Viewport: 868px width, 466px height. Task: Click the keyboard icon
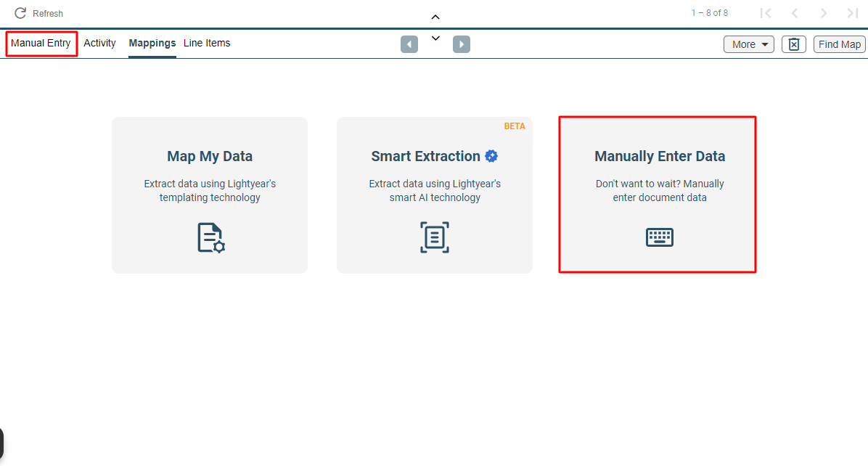tap(659, 237)
